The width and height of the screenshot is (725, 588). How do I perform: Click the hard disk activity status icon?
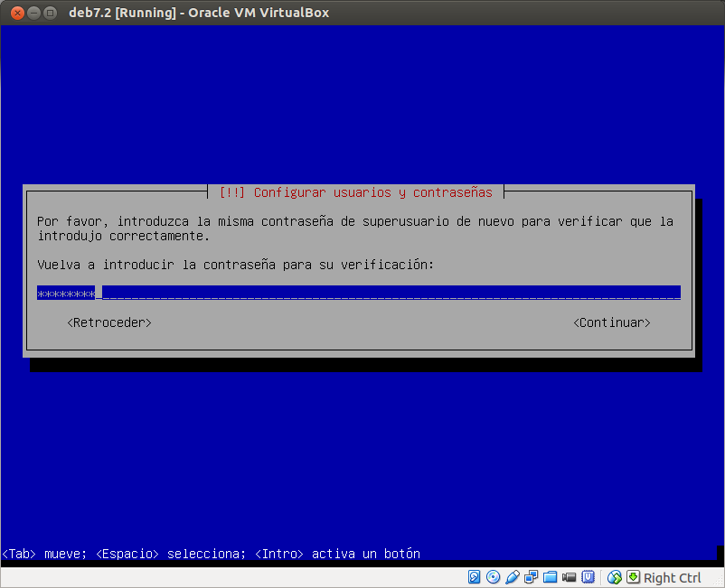[474, 576]
